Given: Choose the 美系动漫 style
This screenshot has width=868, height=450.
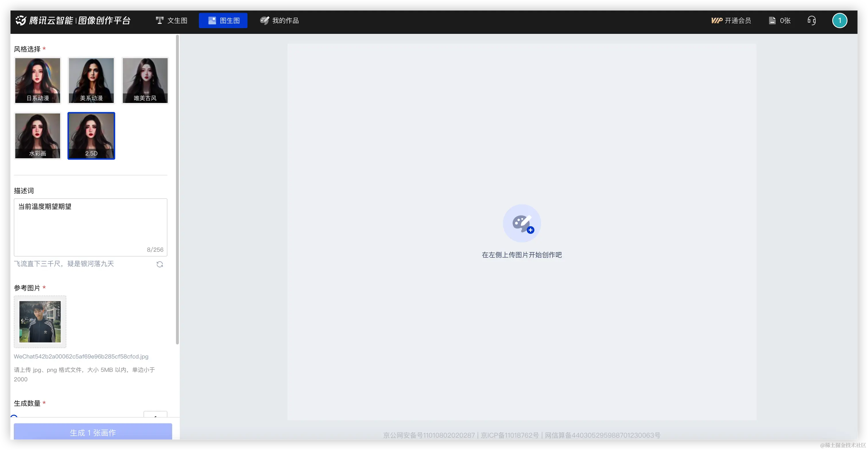Looking at the screenshot, I should (x=91, y=80).
